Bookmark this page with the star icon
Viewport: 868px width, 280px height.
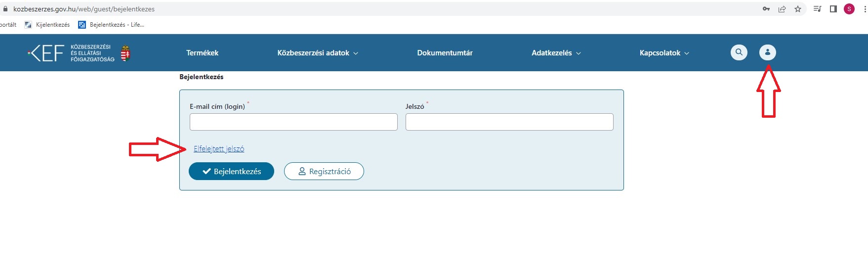[798, 9]
